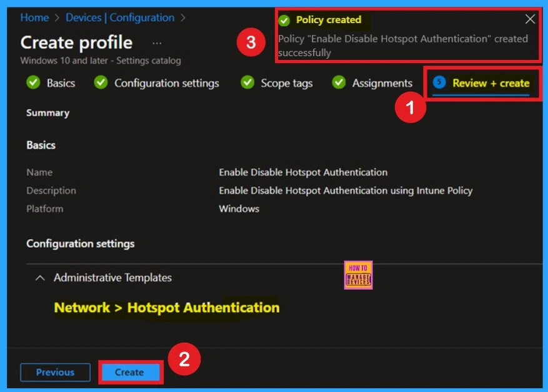The image size is (548, 392).
Task: Click the Network > Hotspot Authentication text
Action: click(167, 308)
